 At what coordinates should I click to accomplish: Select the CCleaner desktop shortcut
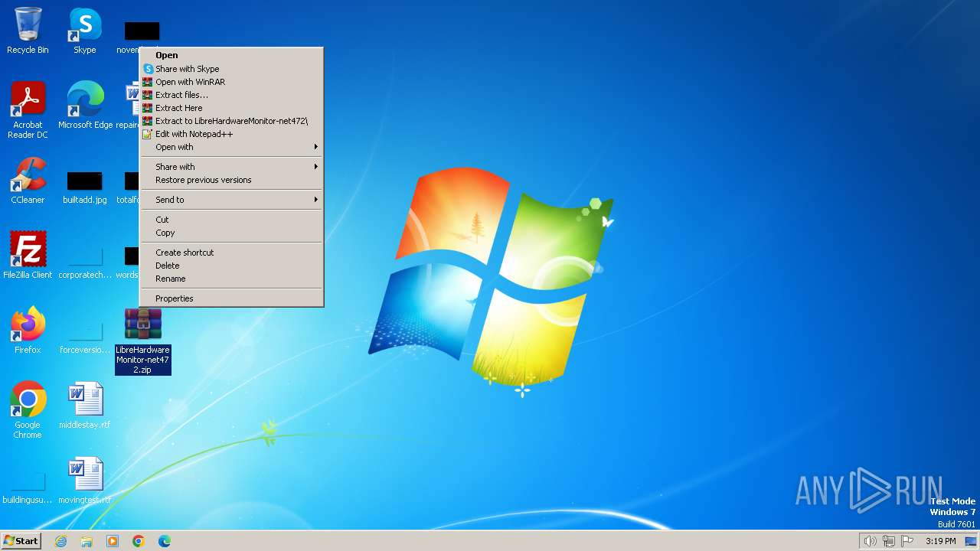28,181
